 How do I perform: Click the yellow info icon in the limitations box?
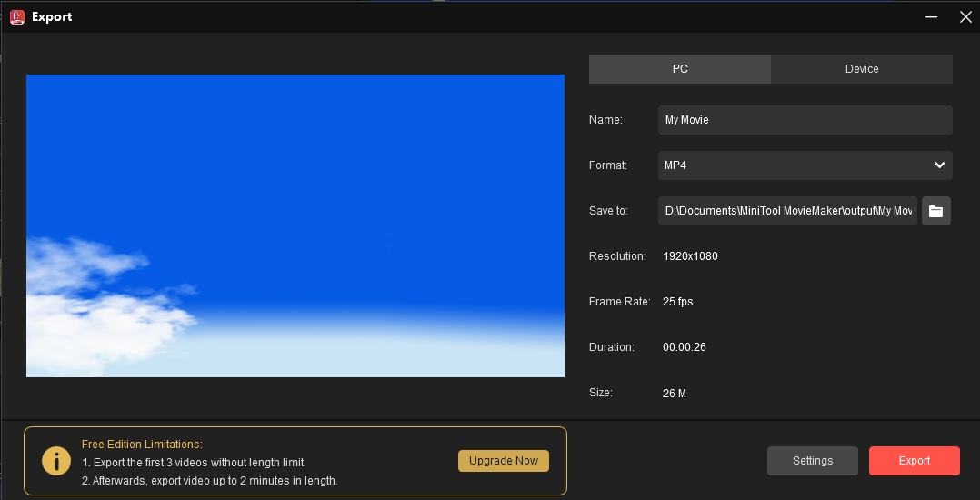coord(56,461)
